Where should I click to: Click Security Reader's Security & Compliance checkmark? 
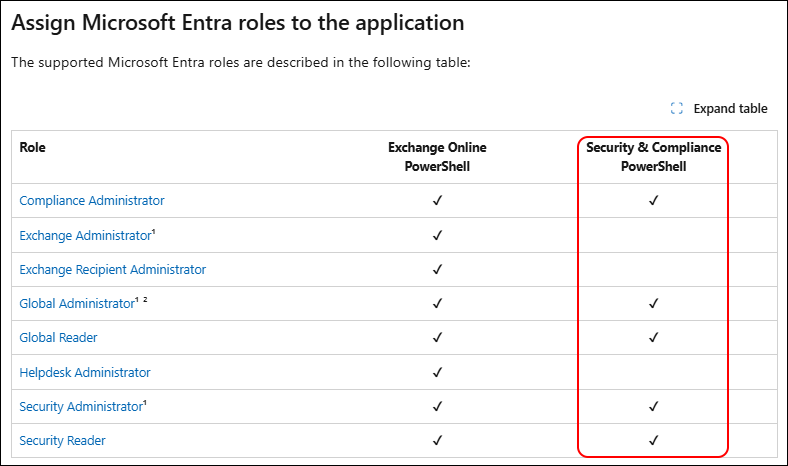point(653,440)
